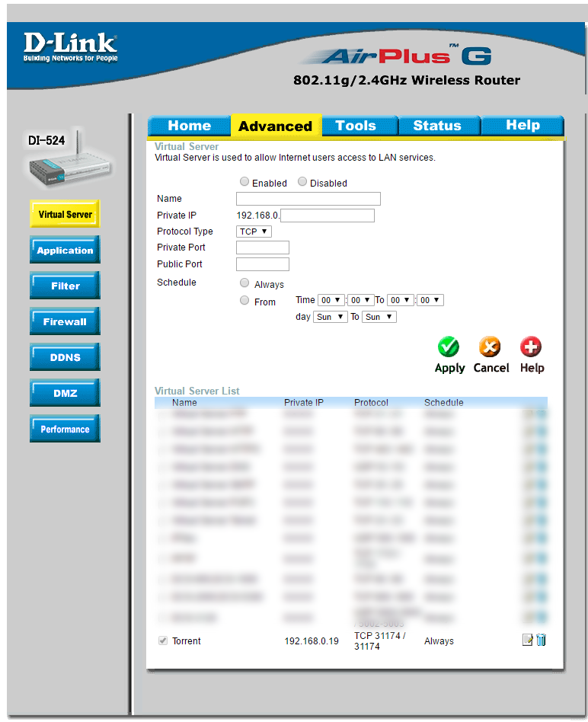Image resolution: width=588 pixels, height=722 pixels.
Task: Click the Name column header
Action: (184, 402)
